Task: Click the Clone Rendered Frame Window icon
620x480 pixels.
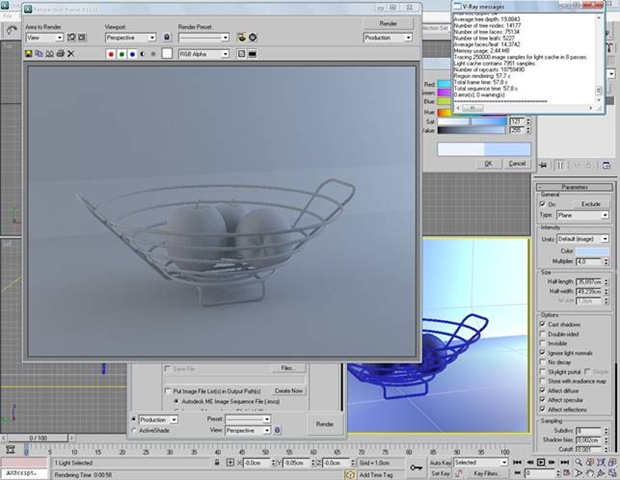Action: click(x=49, y=52)
